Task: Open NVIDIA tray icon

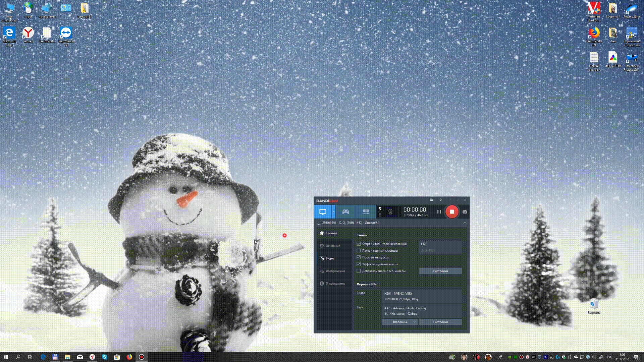Action: pyautogui.click(x=509, y=357)
